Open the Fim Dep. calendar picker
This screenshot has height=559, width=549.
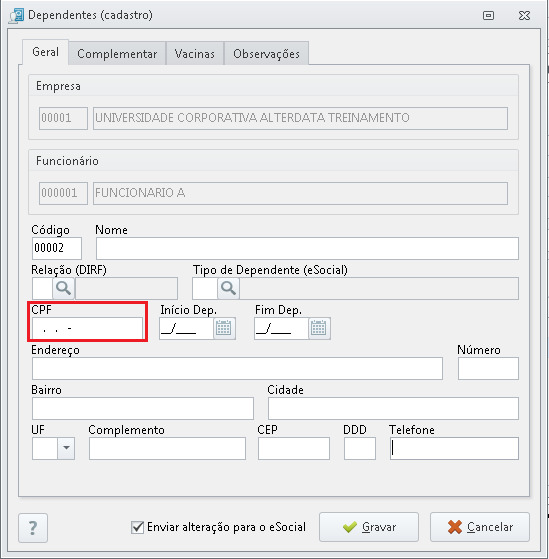[319, 328]
